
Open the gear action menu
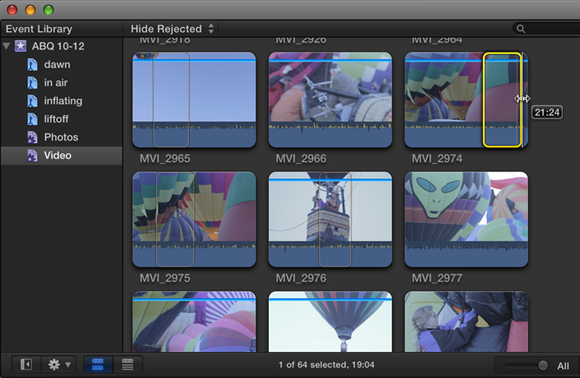click(59, 365)
